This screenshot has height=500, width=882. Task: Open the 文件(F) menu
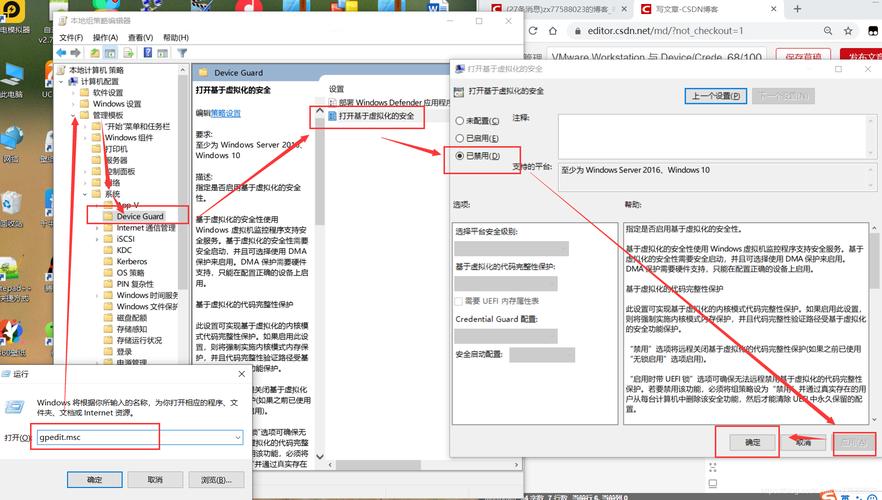[x=70, y=37]
